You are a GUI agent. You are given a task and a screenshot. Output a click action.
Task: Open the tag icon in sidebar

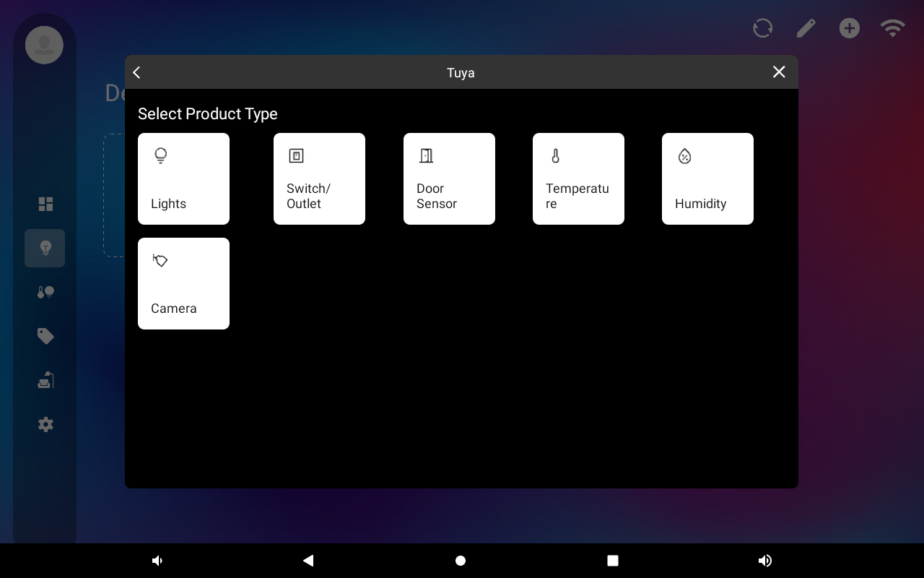coord(45,337)
